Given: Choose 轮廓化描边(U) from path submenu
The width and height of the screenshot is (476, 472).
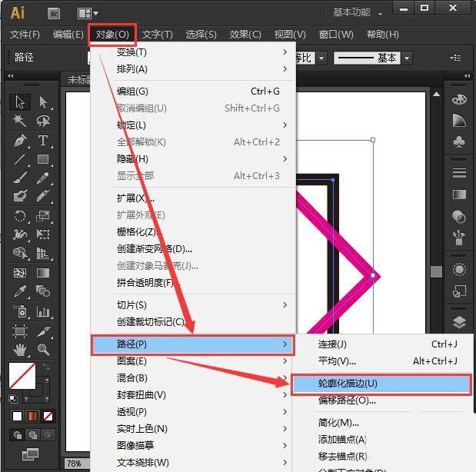Looking at the screenshot, I should coord(381,384).
